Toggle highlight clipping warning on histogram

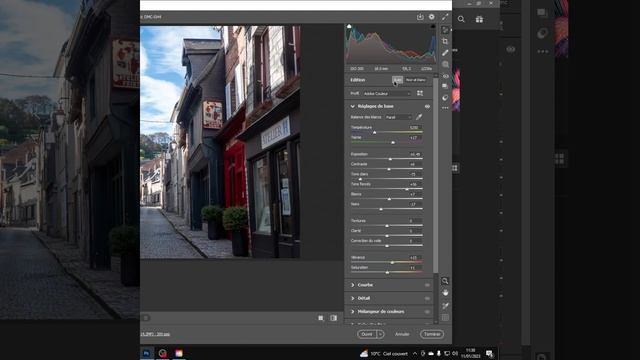433,27
